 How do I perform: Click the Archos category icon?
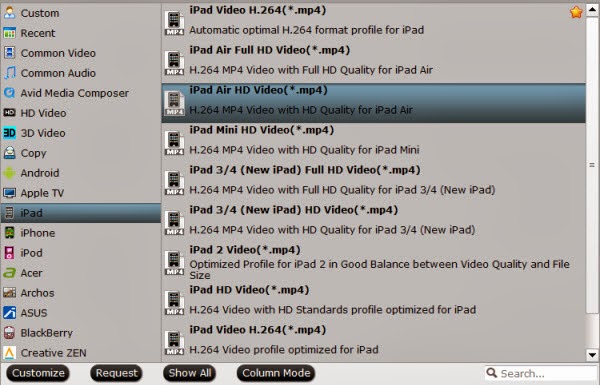click(x=9, y=293)
